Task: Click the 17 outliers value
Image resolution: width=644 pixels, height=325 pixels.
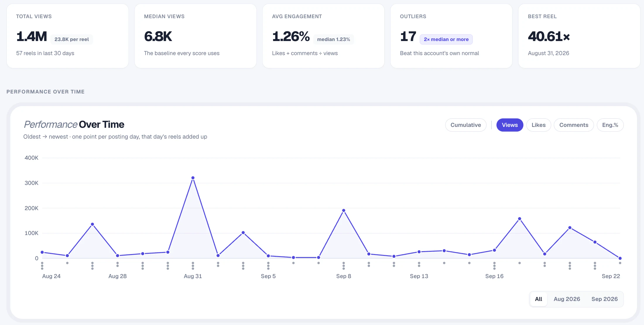Action: (408, 36)
